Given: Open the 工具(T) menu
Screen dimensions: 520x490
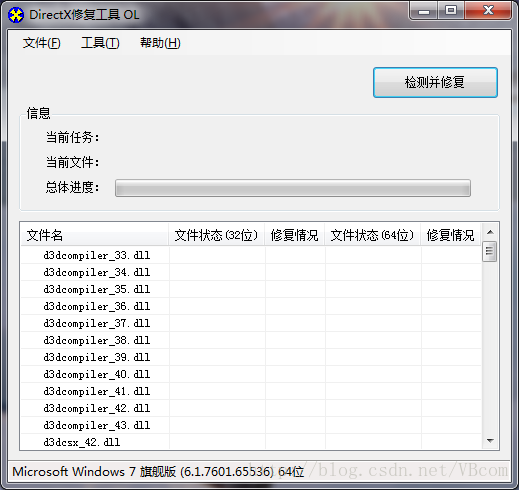Looking at the screenshot, I should [x=100, y=43].
